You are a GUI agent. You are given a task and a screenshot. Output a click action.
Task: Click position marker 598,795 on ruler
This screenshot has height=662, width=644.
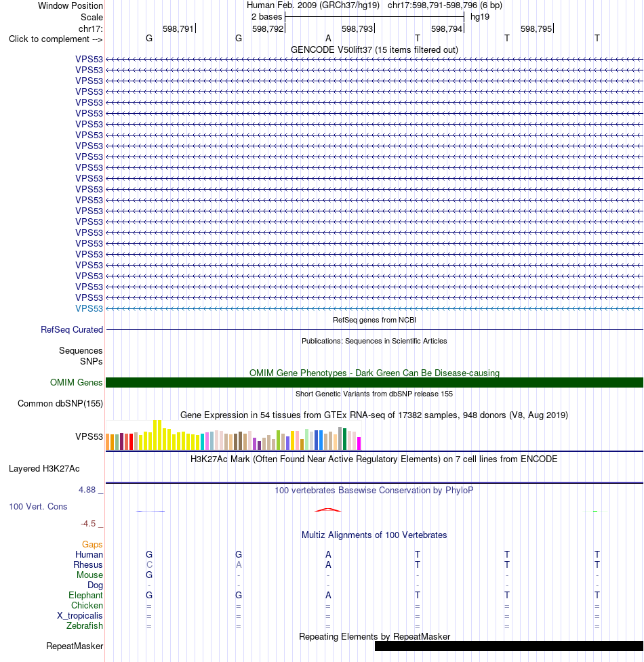tap(536, 28)
